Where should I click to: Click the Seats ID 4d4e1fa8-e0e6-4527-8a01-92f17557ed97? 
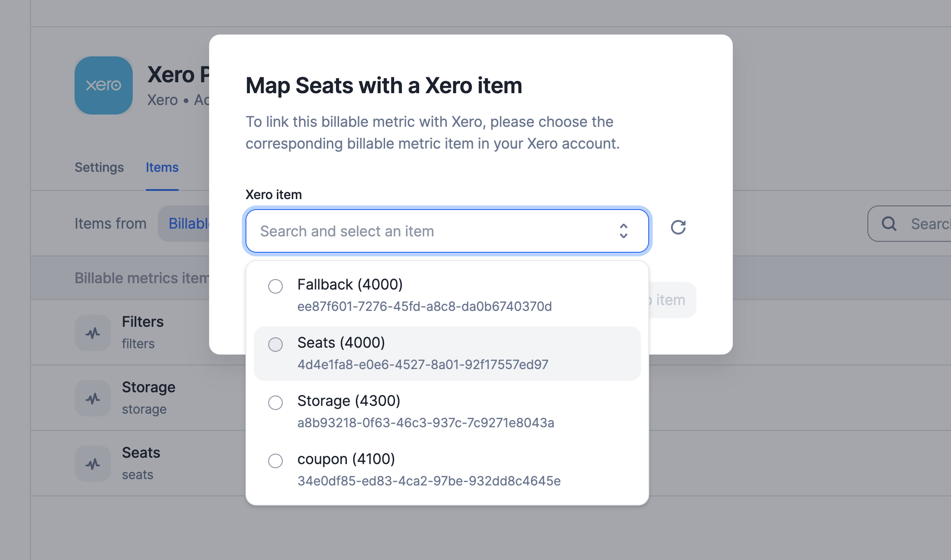[423, 365]
